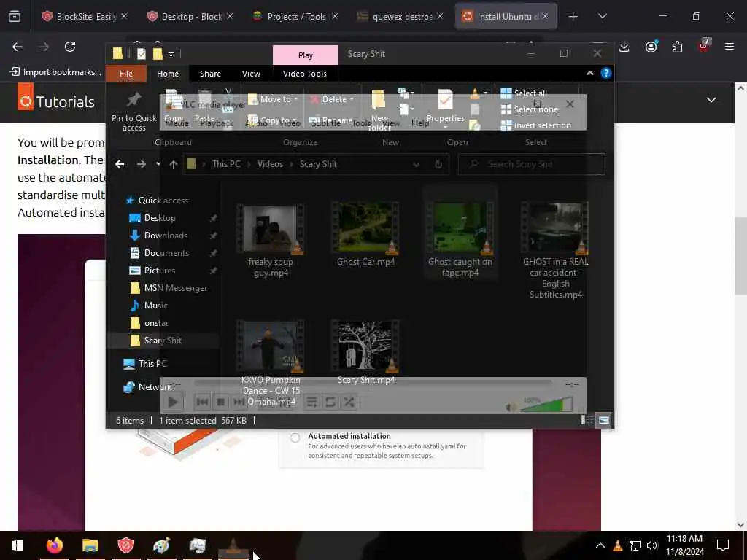Viewport: 747px width, 560px height.
Task: Select Music in navigation pane
Action: click(x=155, y=306)
